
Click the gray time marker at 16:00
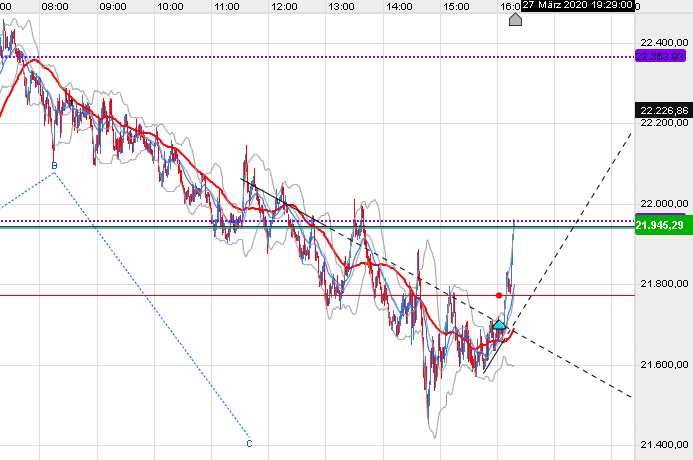tap(515, 19)
